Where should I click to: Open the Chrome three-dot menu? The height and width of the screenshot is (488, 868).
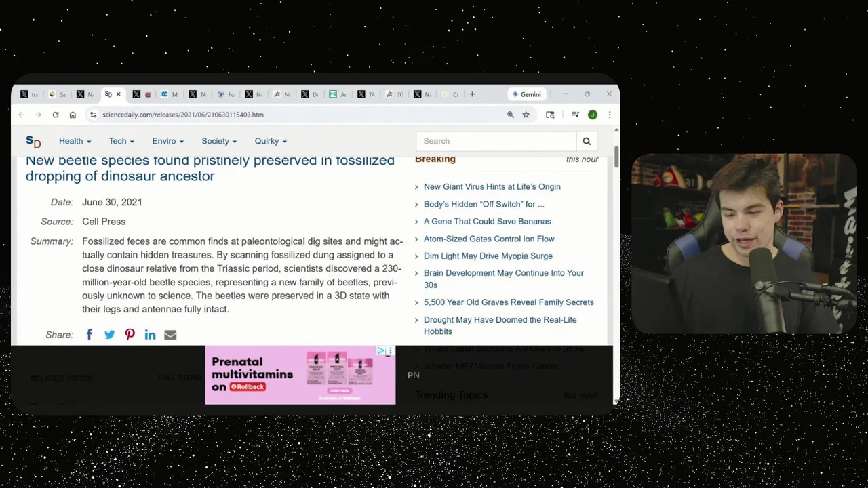[x=610, y=115]
